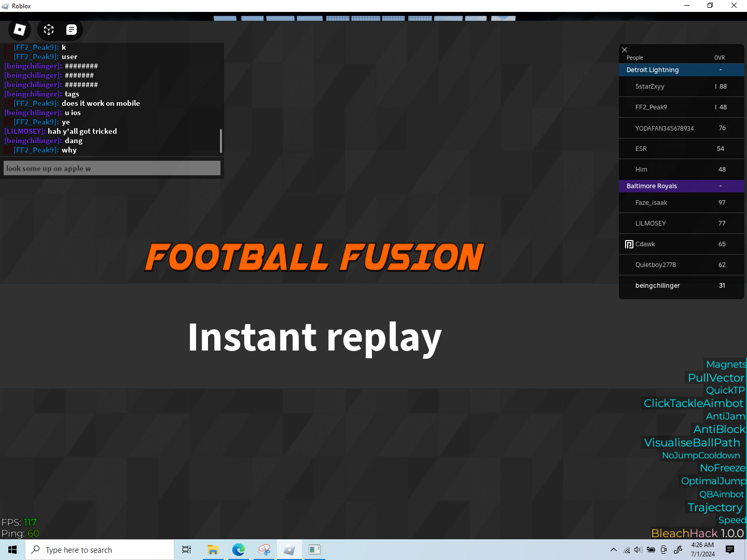Click the QuickTP module label
The height and width of the screenshot is (560, 747).
click(725, 390)
